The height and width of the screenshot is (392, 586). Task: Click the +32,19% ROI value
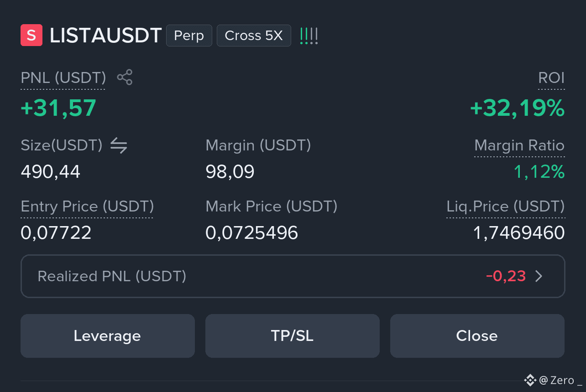[x=518, y=108]
